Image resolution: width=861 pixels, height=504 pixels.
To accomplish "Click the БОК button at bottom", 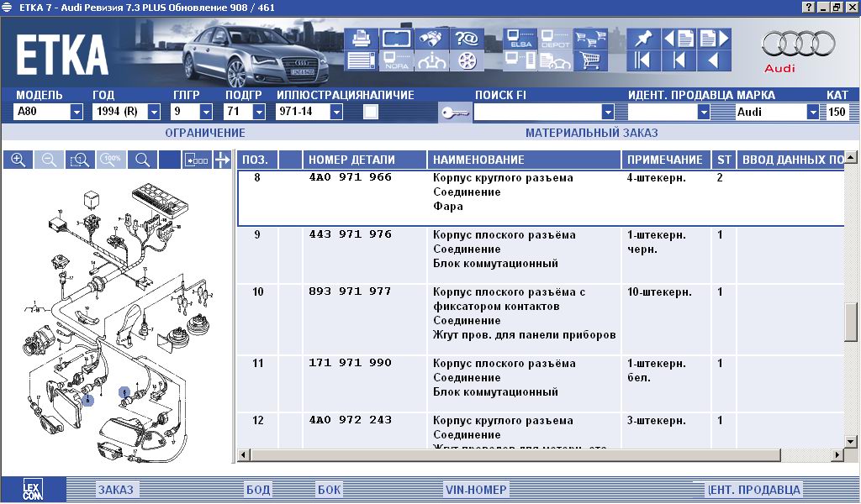I will (x=329, y=490).
